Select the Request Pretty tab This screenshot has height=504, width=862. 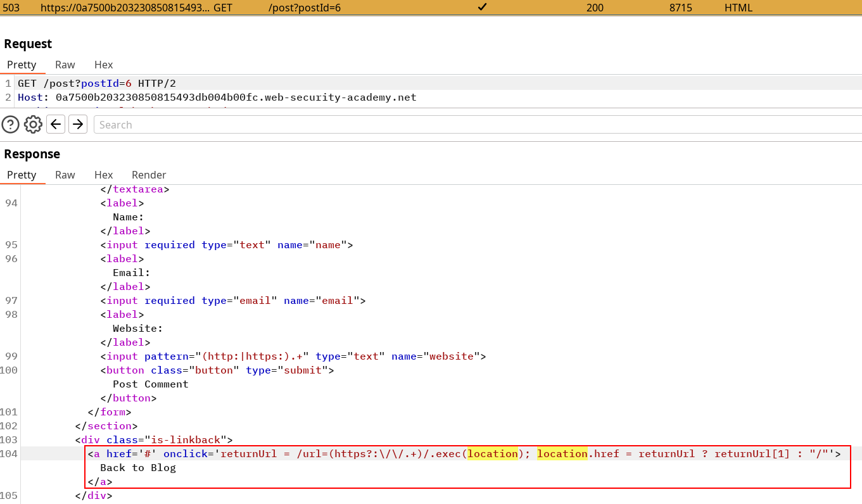(22, 65)
